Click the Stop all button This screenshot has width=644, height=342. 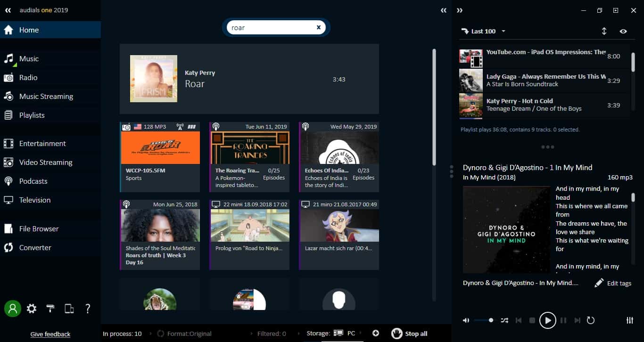pos(410,334)
